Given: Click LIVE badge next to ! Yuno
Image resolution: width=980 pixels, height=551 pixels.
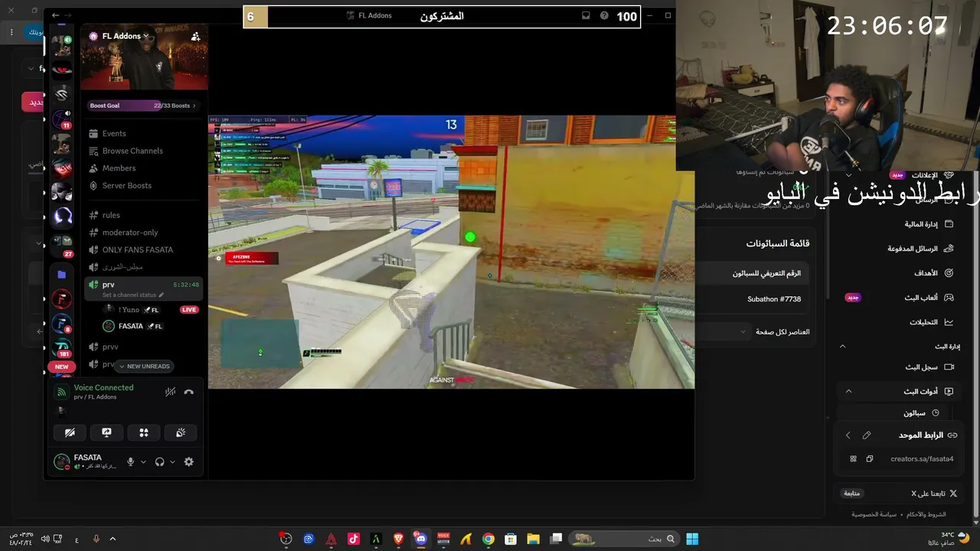Looking at the screenshot, I should 189,310.
